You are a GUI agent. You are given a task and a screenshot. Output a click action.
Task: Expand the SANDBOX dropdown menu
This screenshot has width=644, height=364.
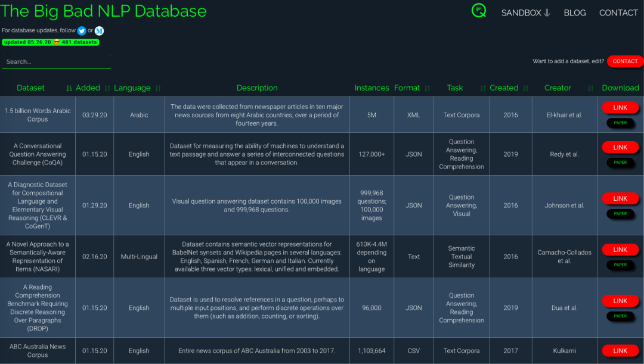(525, 13)
